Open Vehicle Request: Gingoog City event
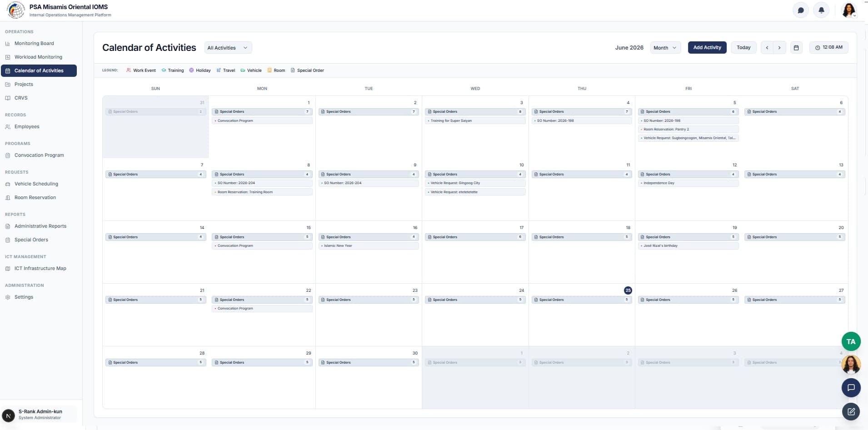Viewport: 868px width, 430px height. click(475, 183)
